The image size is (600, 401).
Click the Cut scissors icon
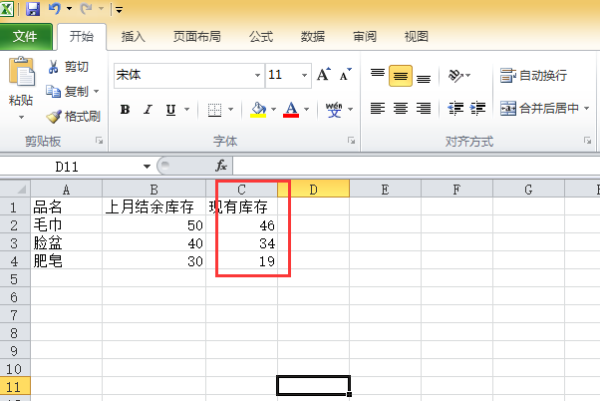tap(53, 67)
